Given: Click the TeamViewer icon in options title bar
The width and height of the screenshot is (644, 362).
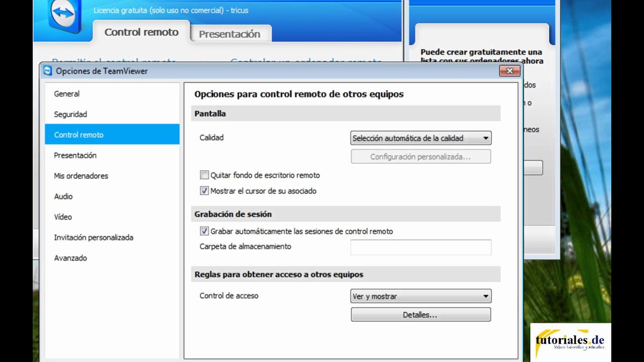Looking at the screenshot, I should [48, 71].
